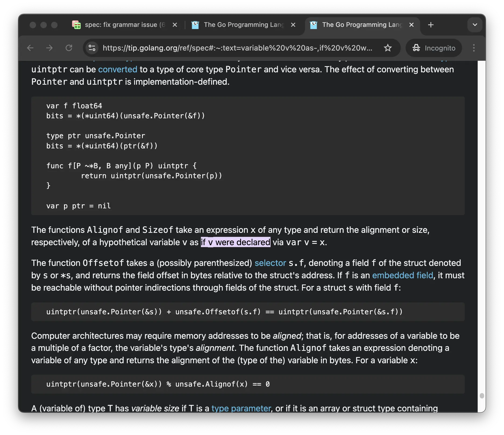Image resolution: width=504 pixels, height=435 pixels.
Task: Open Chrome's three-dot menu
Action: pos(474,48)
